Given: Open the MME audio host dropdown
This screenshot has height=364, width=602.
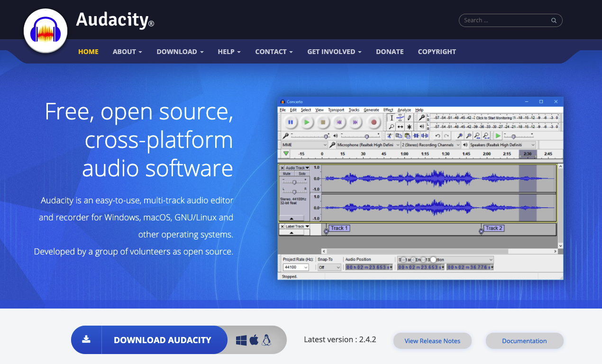Looking at the screenshot, I should pos(304,145).
